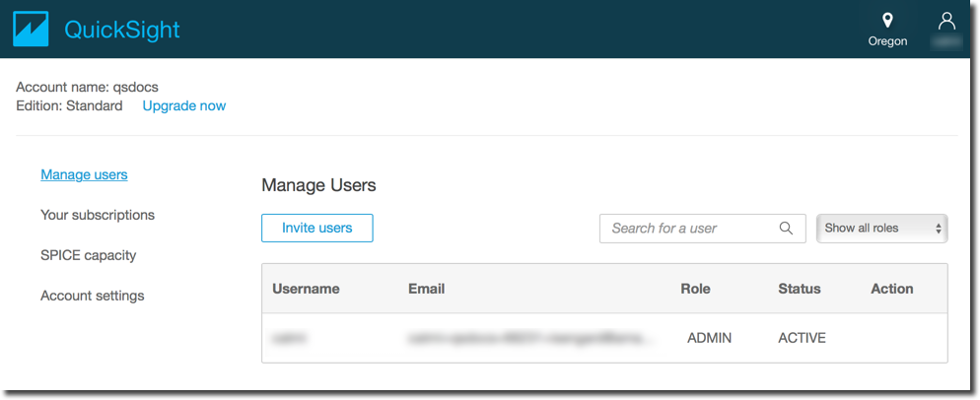Open SPICE capacity page
980x400 pixels.
[x=88, y=255]
